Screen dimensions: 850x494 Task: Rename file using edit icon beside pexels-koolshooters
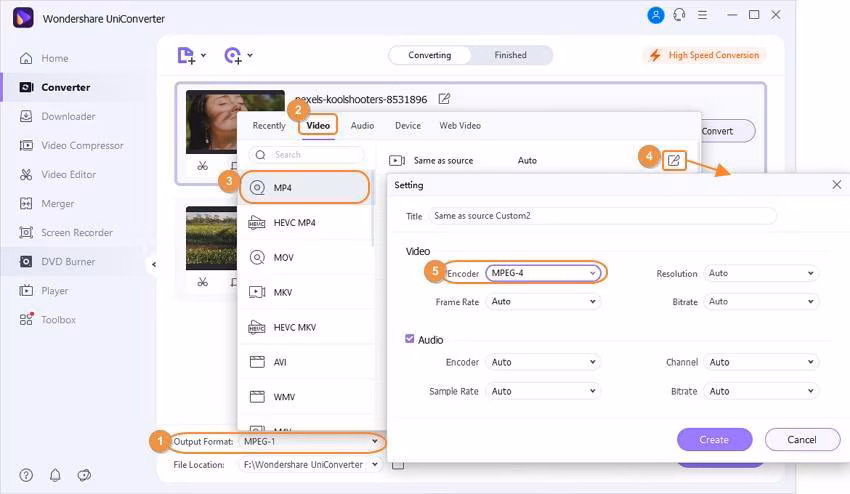(445, 99)
